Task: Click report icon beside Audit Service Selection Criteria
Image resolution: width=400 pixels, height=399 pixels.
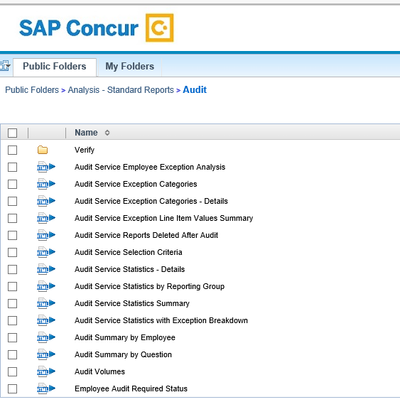Action: point(46,252)
